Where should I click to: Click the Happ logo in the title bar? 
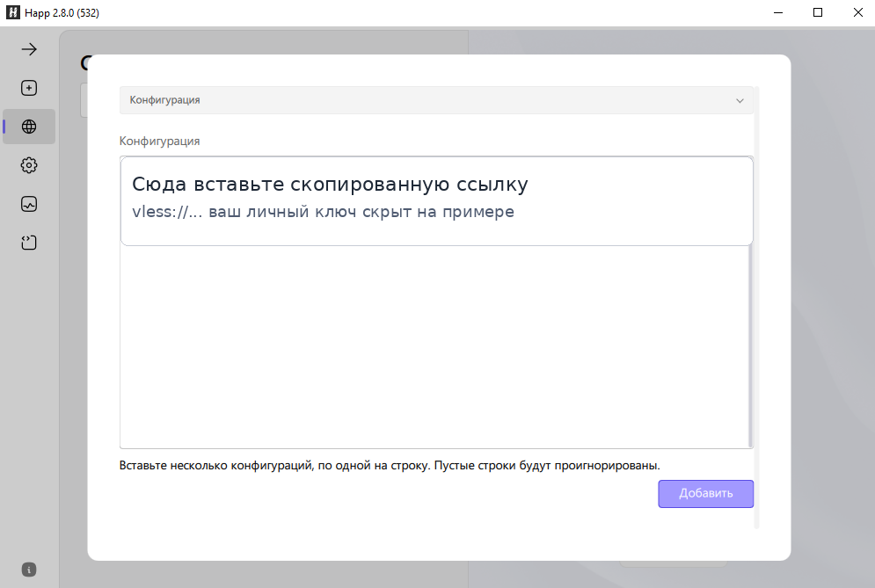pos(11,12)
